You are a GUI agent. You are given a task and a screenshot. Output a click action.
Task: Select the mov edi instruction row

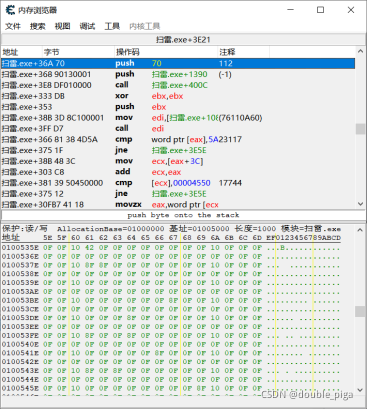click(178, 118)
